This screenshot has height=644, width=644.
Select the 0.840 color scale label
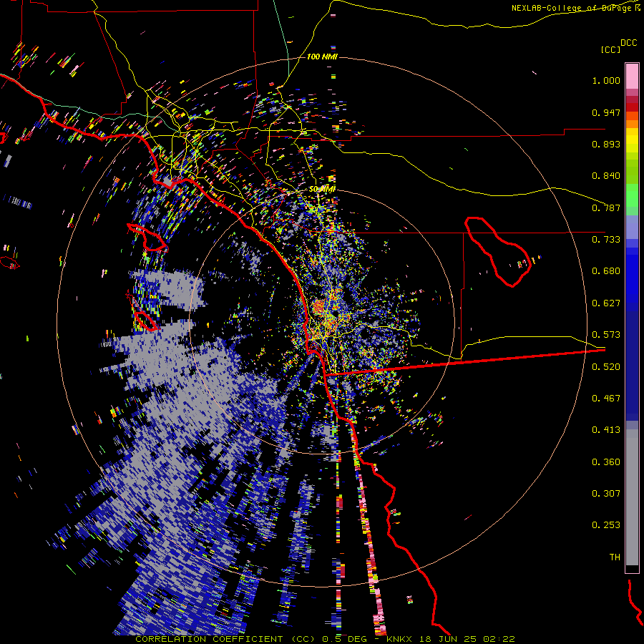tap(606, 176)
